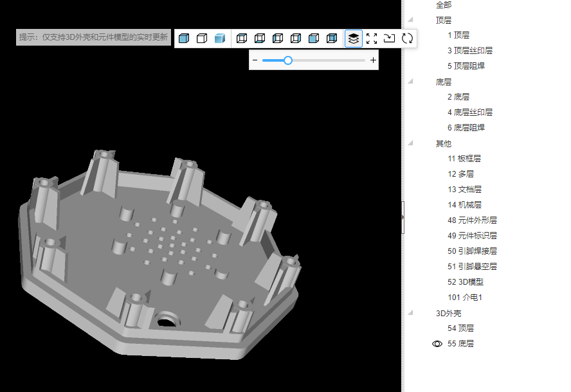Select layer 48 元件外形层
Screen dimensions: 571x392
coord(472,220)
